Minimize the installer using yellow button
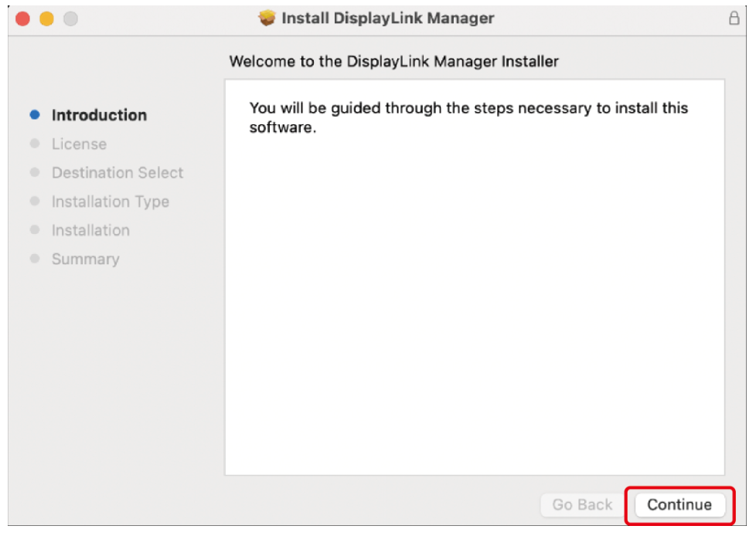The width and height of the screenshot is (756, 536). (x=46, y=19)
